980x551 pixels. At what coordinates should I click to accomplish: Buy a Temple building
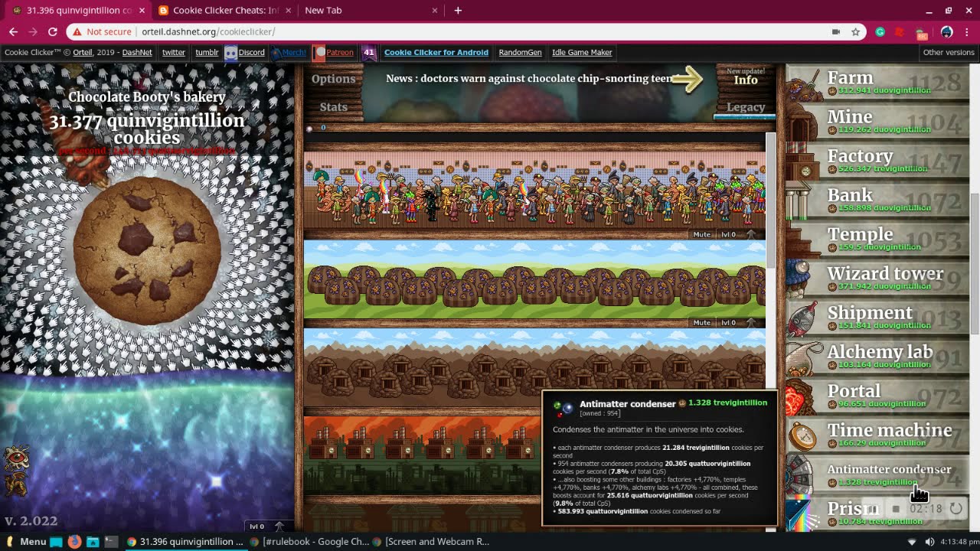pyautogui.click(x=877, y=239)
